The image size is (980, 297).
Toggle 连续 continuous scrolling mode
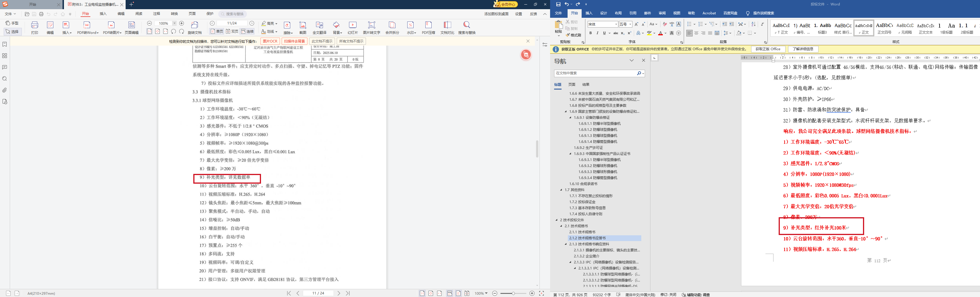click(247, 32)
